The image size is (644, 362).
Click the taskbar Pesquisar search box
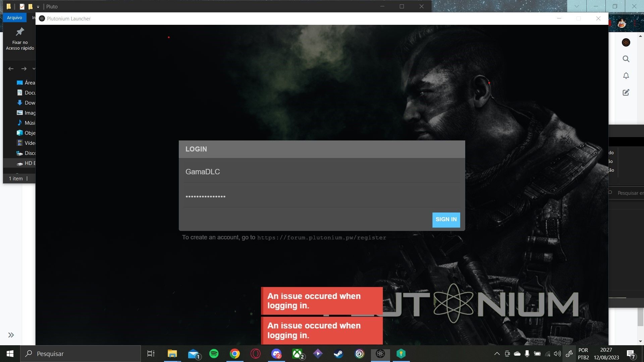[80, 354]
